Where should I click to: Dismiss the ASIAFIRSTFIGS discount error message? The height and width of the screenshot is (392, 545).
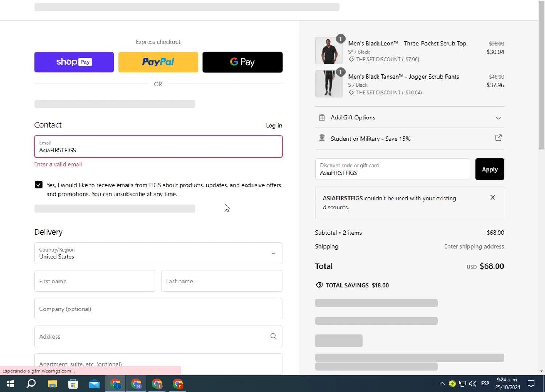pyautogui.click(x=492, y=197)
